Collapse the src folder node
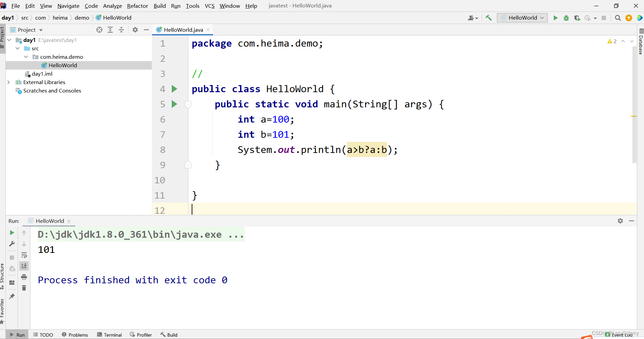The image size is (644, 339). (18, 48)
